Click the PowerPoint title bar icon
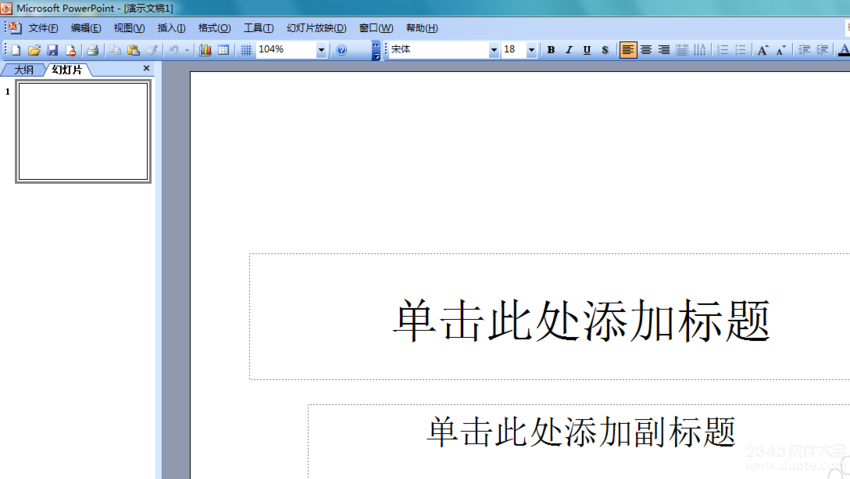Screen dimensions: 850x479 click(6, 8)
